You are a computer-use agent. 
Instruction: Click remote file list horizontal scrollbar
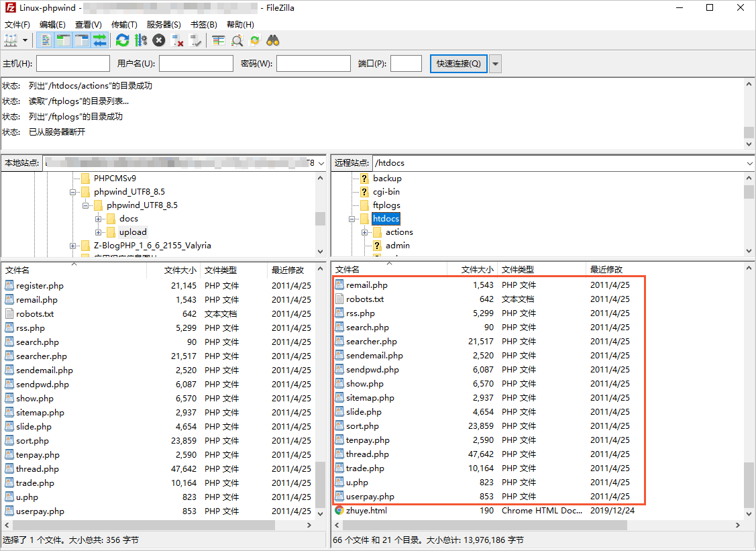pyautogui.click(x=484, y=525)
